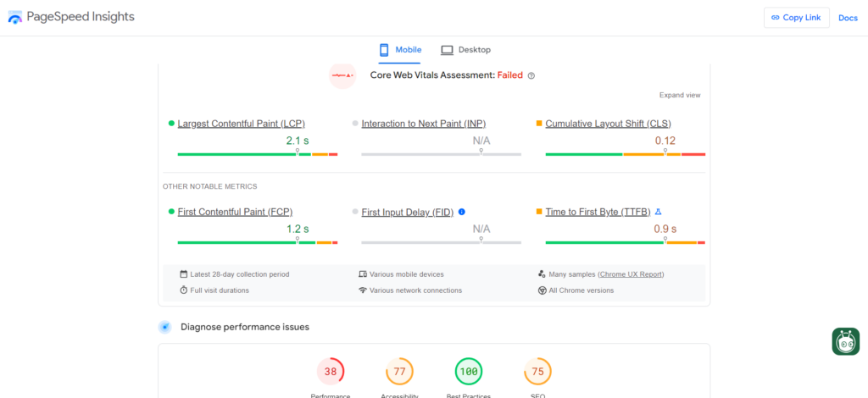The width and height of the screenshot is (868, 398).
Task: Click the stopwatch icon by Full visit durations
Action: click(184, 290)
